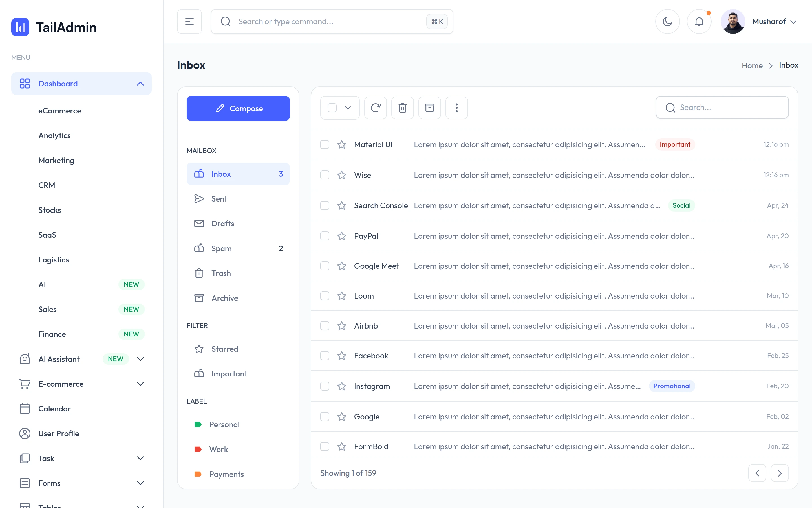The width and height of the screenshot is (812, 508).
Task: Star the Loom email
Action: (342, 296)
